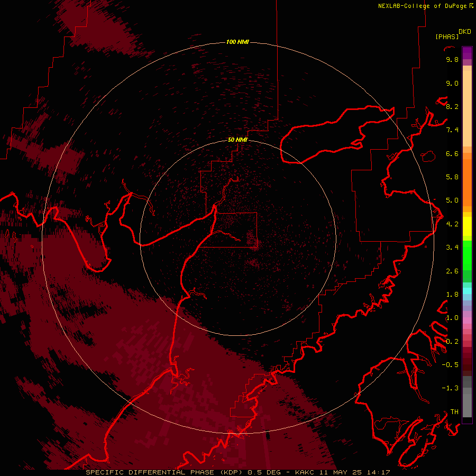Click the 4.2 value on the color scale
476x476 pixels.
(452, 224)
